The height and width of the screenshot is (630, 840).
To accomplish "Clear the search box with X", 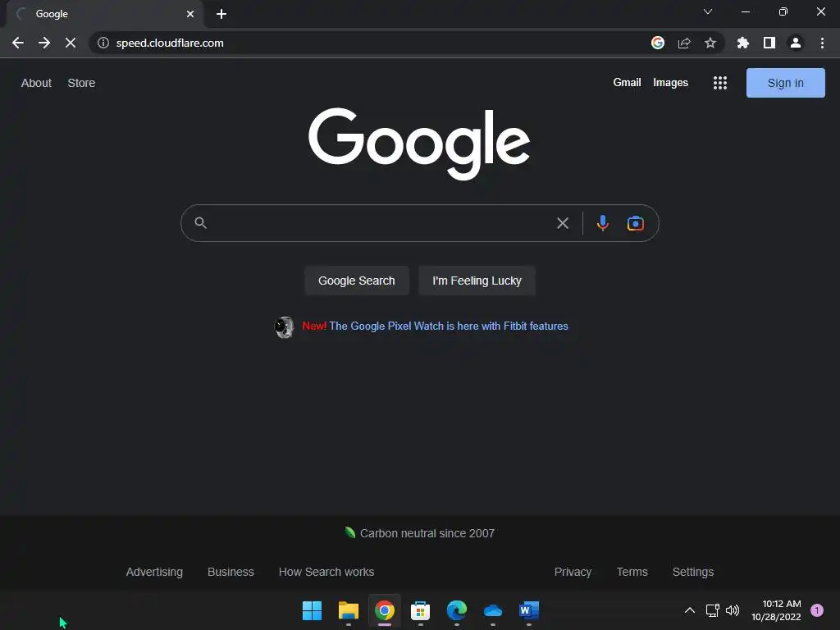I will (563, 223).
